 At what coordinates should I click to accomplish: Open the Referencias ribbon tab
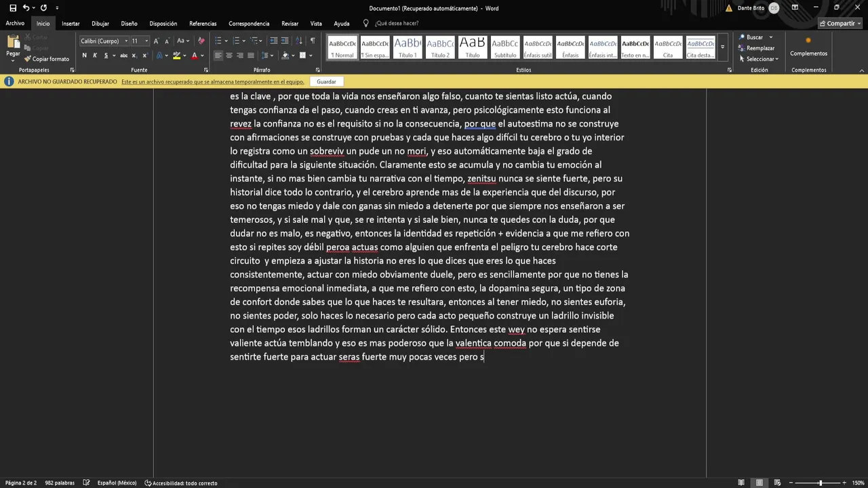tap(203, 24)
